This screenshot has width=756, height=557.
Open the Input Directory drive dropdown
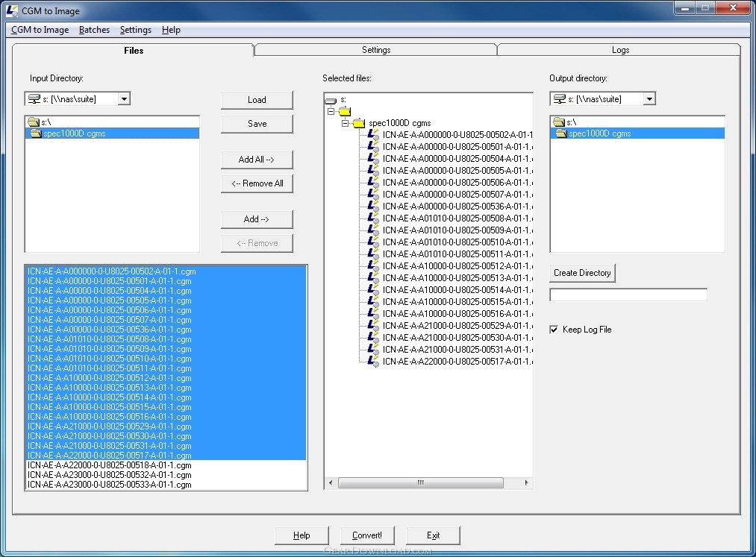click(124, 98)
